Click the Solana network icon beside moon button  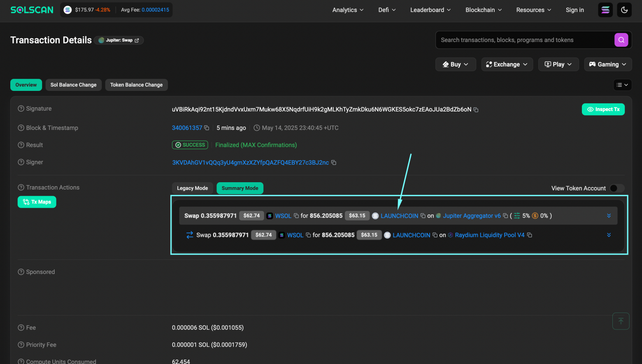pyautogui.click(x=605, y=9)
